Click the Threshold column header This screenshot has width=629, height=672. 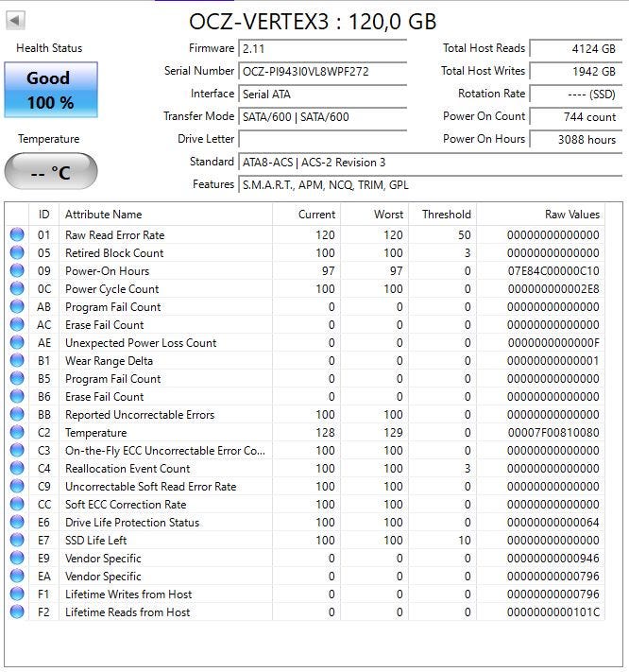pos(442,215)
